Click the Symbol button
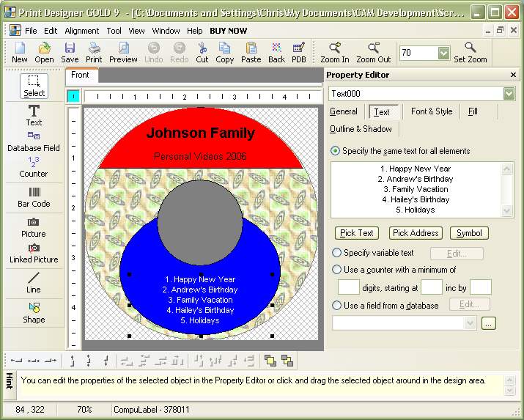Viewport: 524px width, 420px height. click(469, 233)
